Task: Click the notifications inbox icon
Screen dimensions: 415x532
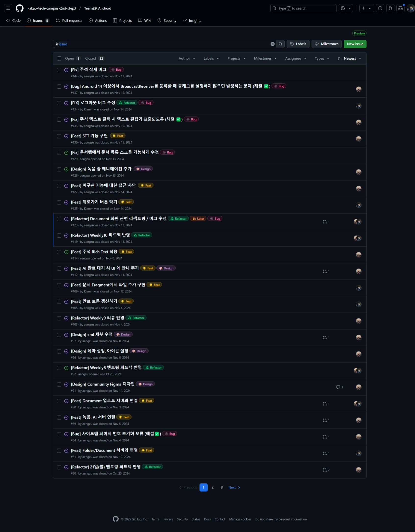Action: click(x=400, y=8)
